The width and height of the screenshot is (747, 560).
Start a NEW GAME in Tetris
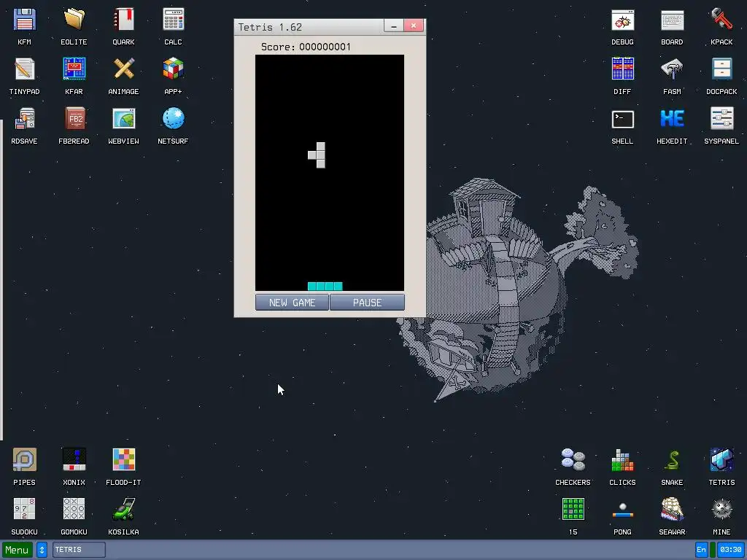pos(292,303)
